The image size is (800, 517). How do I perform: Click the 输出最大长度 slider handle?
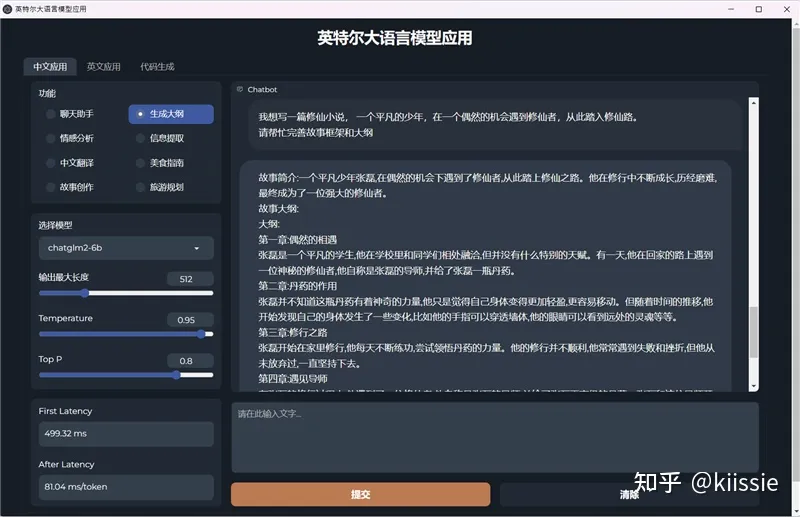85,293
